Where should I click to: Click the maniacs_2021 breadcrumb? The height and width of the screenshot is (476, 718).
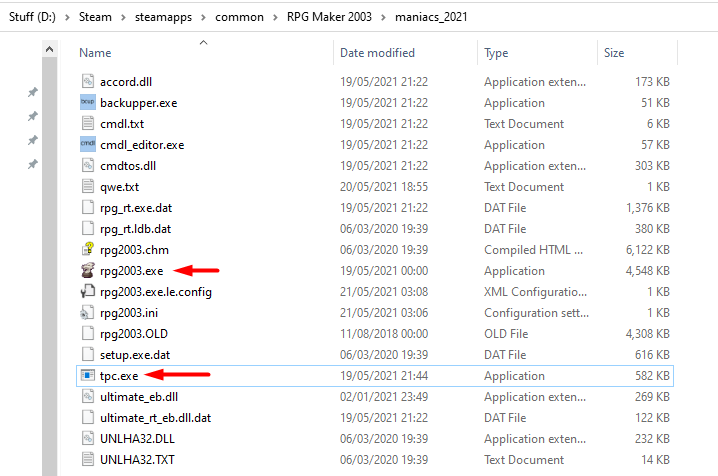tap(431, 17)
